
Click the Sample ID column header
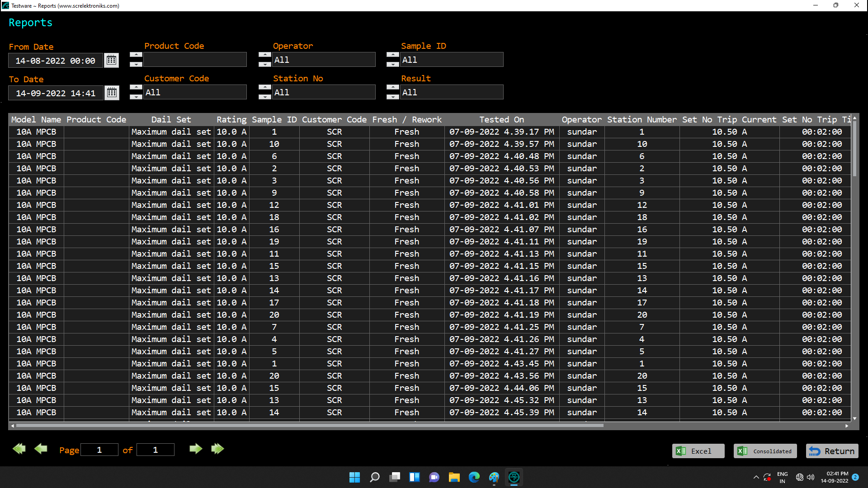pyautogui.click(x=274, y=119)
